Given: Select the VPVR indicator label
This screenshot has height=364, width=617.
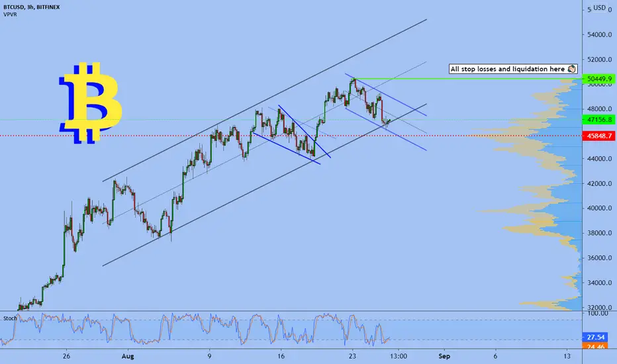Looking at the screenshot, I should tap(10, 15).
